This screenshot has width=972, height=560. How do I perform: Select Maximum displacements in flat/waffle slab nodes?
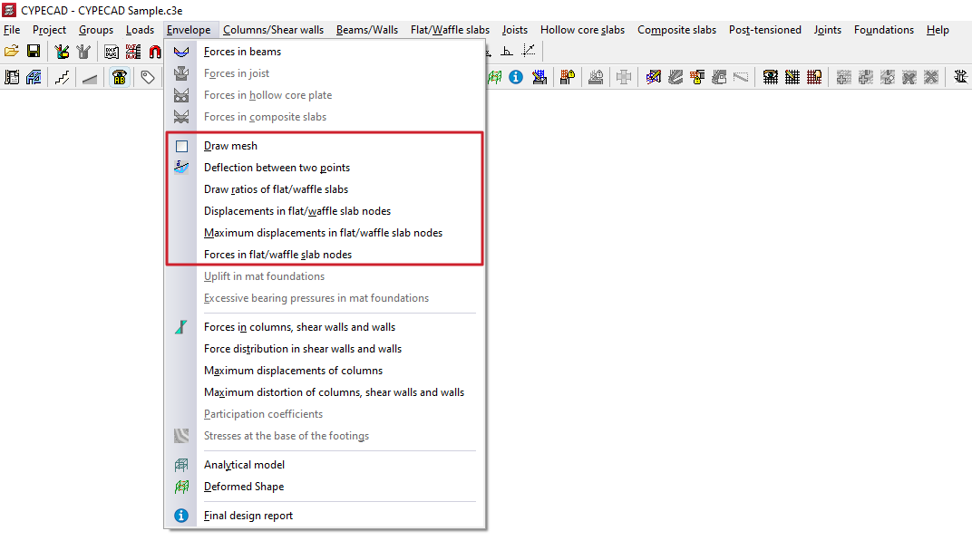pyautogui.click(x=325, y=233)
